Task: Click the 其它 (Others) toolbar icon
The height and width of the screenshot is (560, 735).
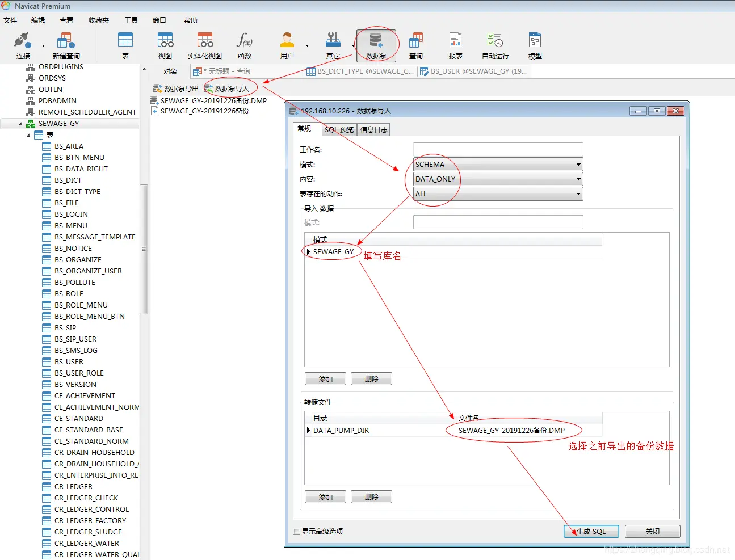Action: pyautogui.click(x=333, y=41)
